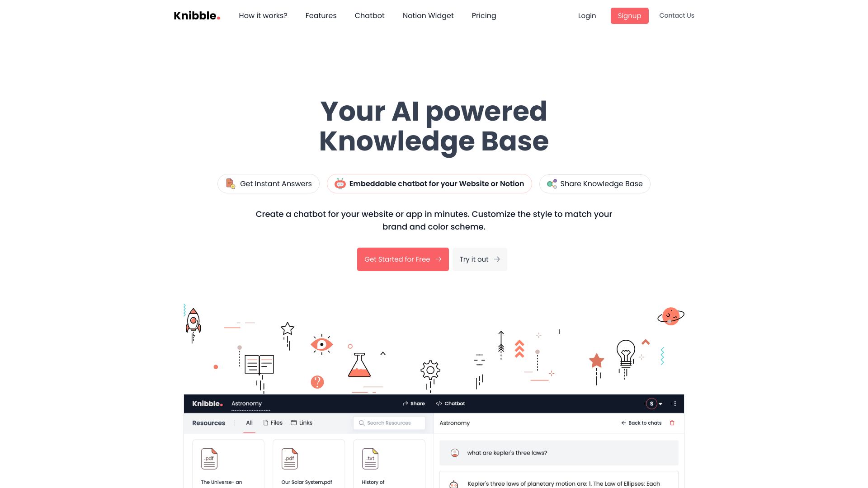Click the Get Started for Free button

pyautogui.click(x=402, y=258)
